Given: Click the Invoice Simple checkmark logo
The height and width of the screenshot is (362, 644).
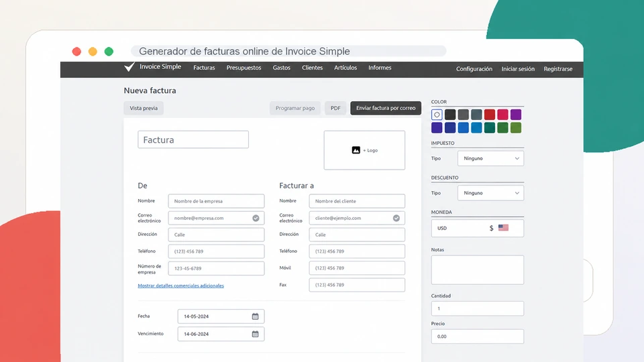Looking at the screenshot, I should (x=129, y=67).
